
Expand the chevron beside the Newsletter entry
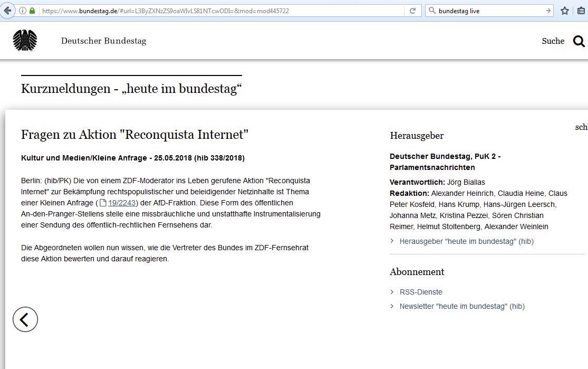point(391,306)
